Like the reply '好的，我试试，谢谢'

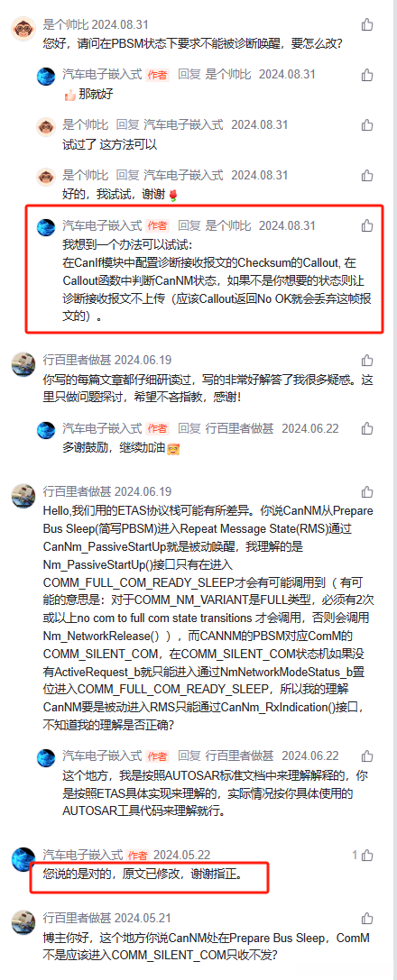click(x=367, y=175)
